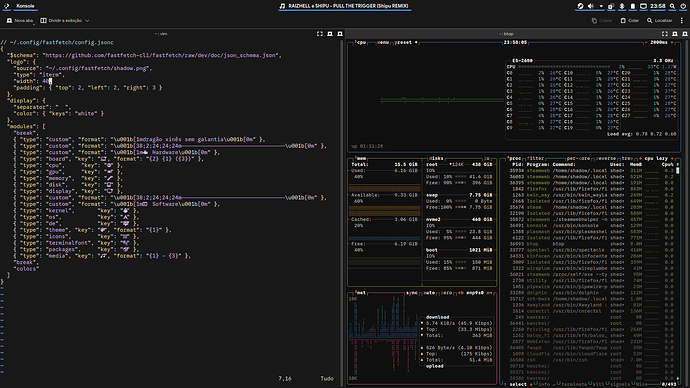Click the Konsole task entry in the top panel

(x=25, y=6)
